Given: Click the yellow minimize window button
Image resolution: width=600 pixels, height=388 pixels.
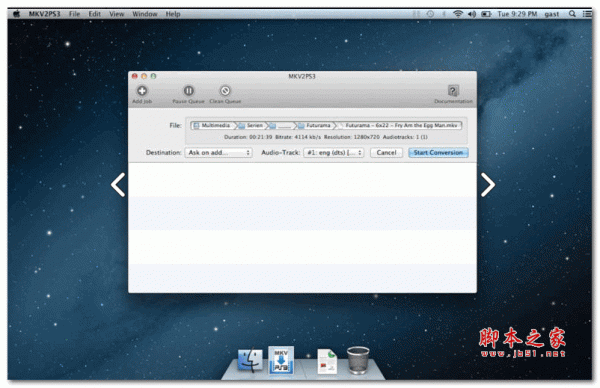Looking at the screenshot, I should (x=144, y=76).
